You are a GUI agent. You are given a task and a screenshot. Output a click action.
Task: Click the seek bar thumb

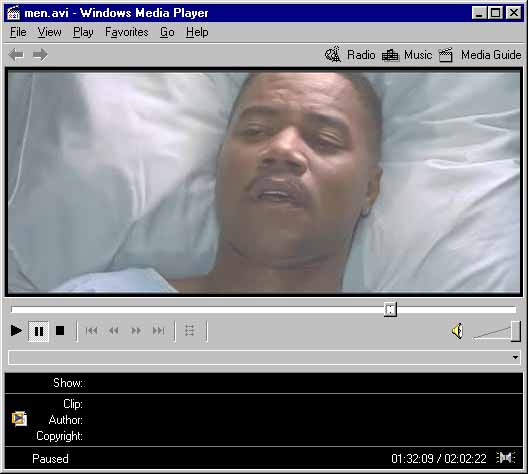click(390, 309)
